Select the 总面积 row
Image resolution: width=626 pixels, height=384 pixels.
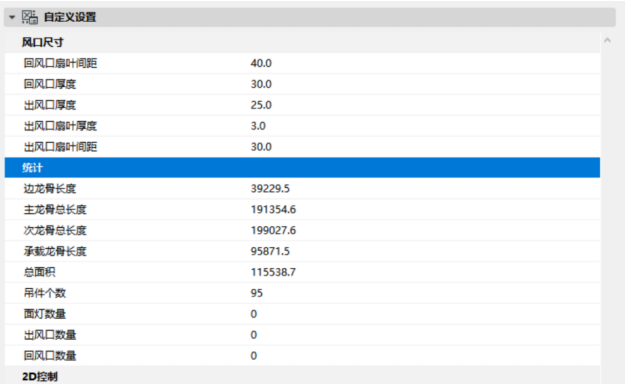[302, 272]
